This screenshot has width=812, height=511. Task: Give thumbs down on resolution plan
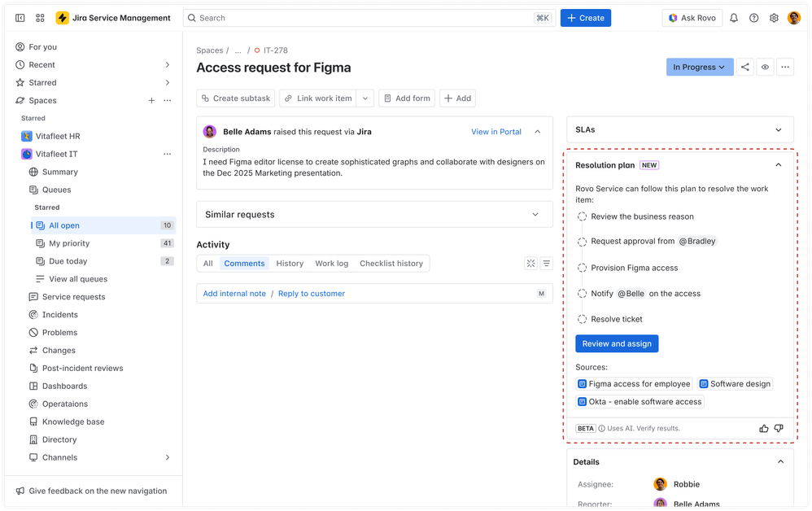coord(779,428)
